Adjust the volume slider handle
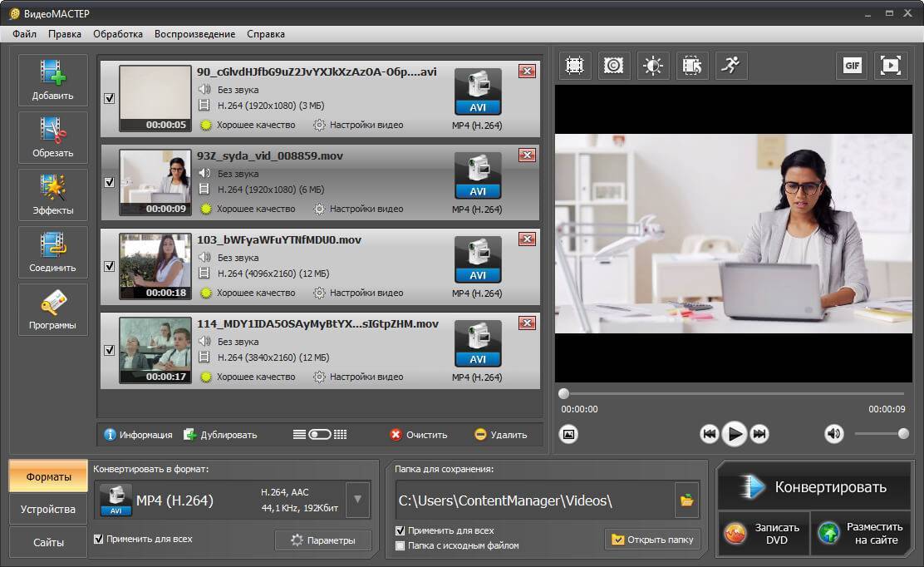The width and height of the screenshot is (924, 567). pos(903,434)
